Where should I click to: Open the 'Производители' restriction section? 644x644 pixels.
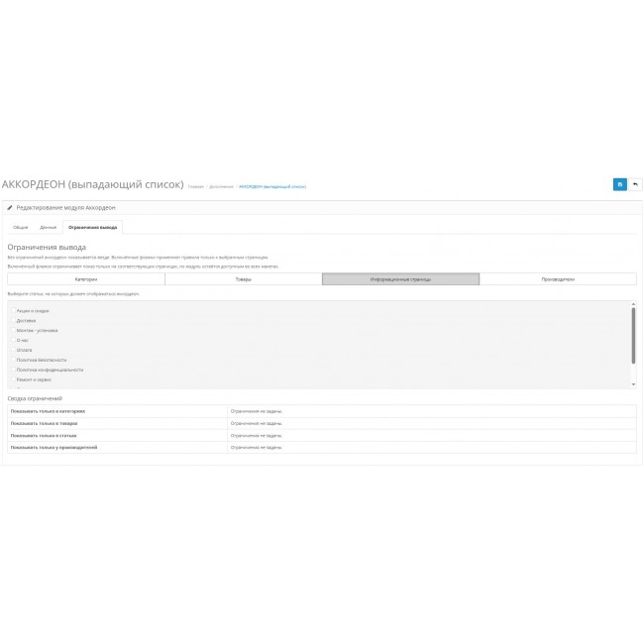(x=558, y=279)
